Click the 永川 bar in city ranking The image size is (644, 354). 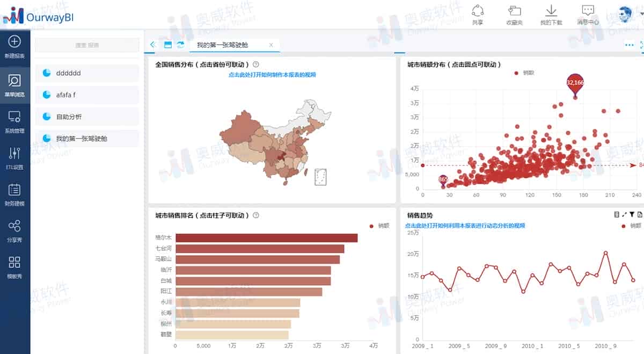[x=238, y=302]
